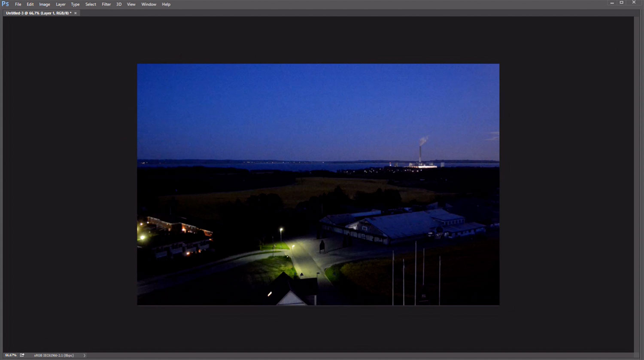
Task: Open the Image menu
Action: tap(45, 4)
